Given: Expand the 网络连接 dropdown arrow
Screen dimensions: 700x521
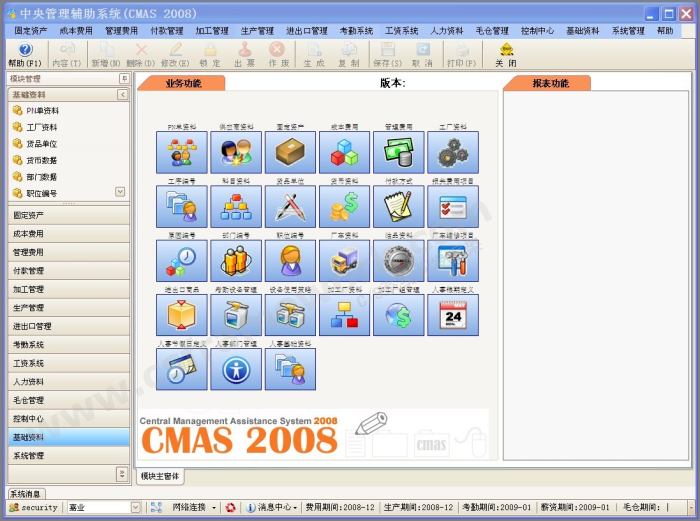Looking at the screenshot, I should point(214,507).
